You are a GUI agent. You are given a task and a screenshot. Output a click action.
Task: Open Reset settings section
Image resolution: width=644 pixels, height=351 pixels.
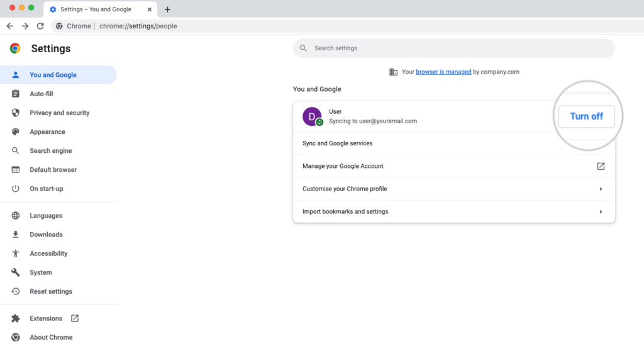pos(58,291)
